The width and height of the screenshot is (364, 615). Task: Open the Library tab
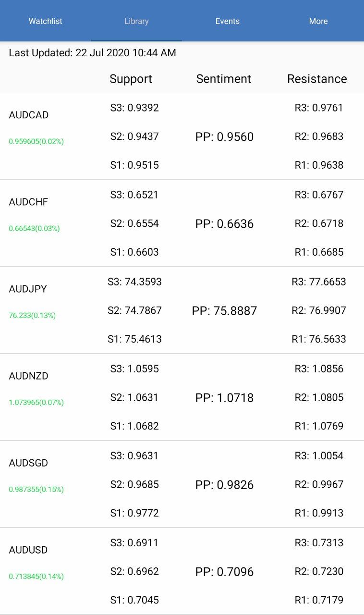click(x=136, y=21)
